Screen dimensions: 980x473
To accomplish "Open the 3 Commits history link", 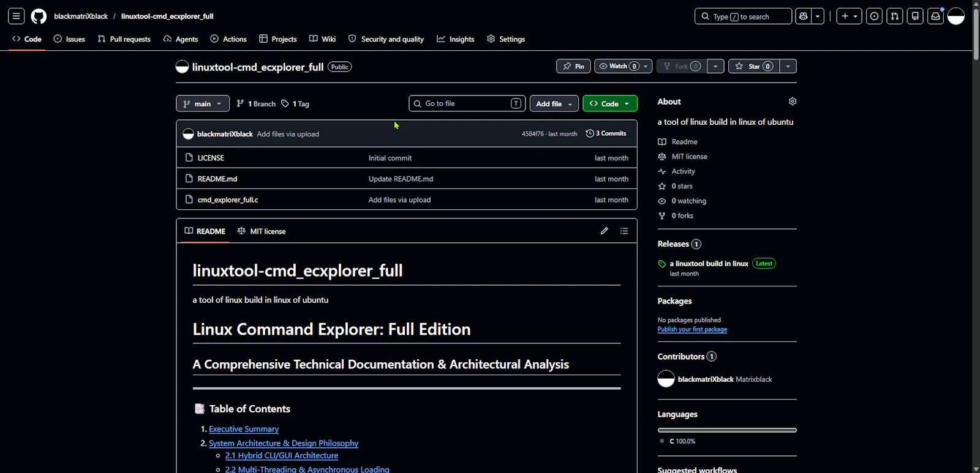I will 606,133.
